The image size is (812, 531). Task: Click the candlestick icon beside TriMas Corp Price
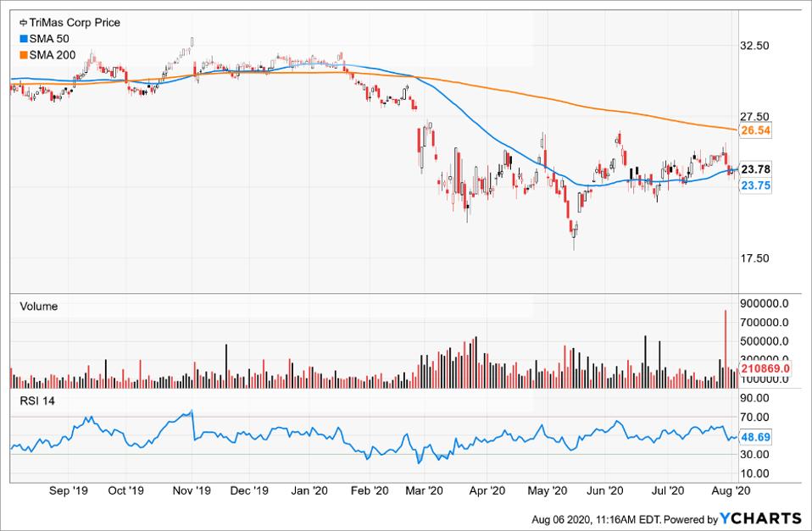23,23
